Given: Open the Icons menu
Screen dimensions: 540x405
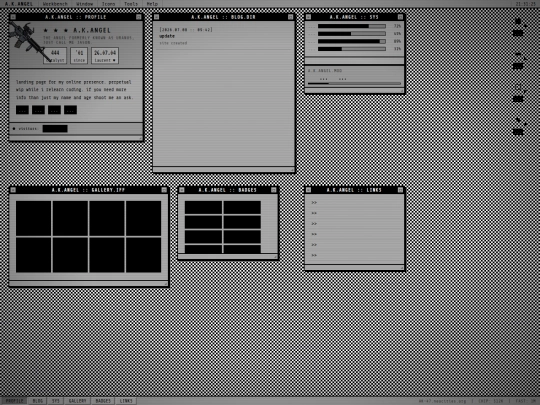Looking at the screenshot, I should point(108,4).
